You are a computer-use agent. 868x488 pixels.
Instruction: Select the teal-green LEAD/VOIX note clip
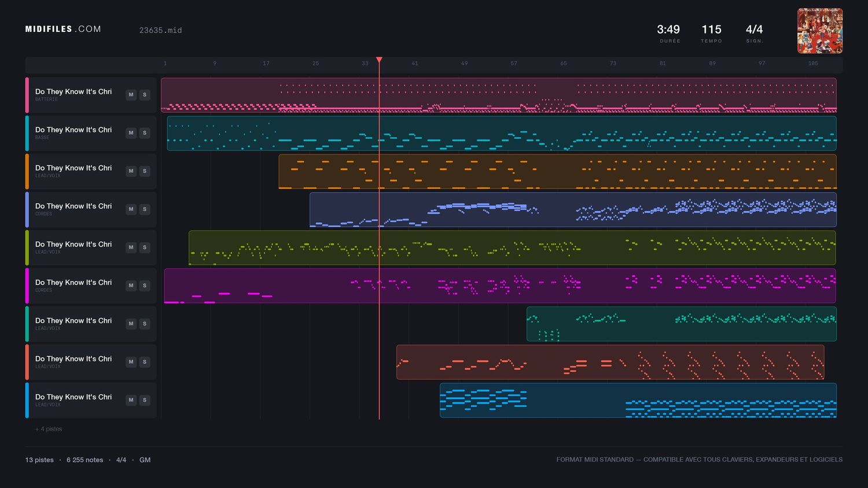click(682, 324)
